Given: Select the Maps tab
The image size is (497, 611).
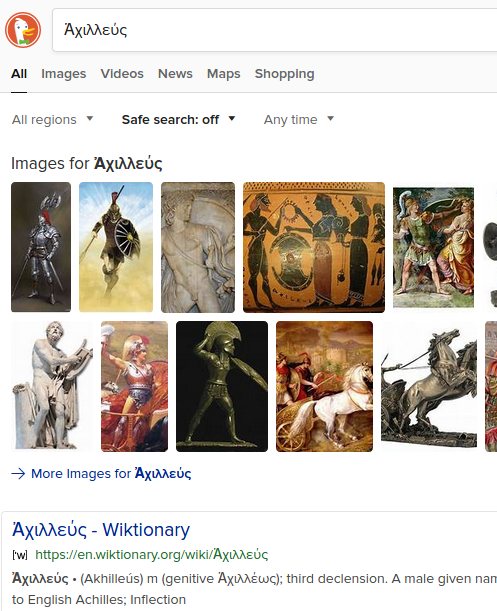Looking at the screenshot, I should tap(223, 74).
